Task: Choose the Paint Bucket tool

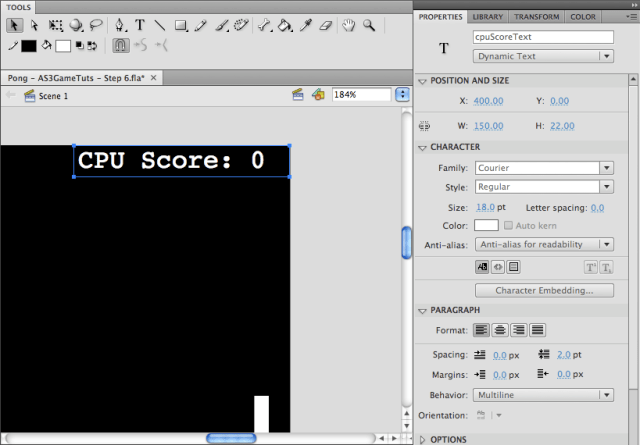Action: (x=287, y=25)
